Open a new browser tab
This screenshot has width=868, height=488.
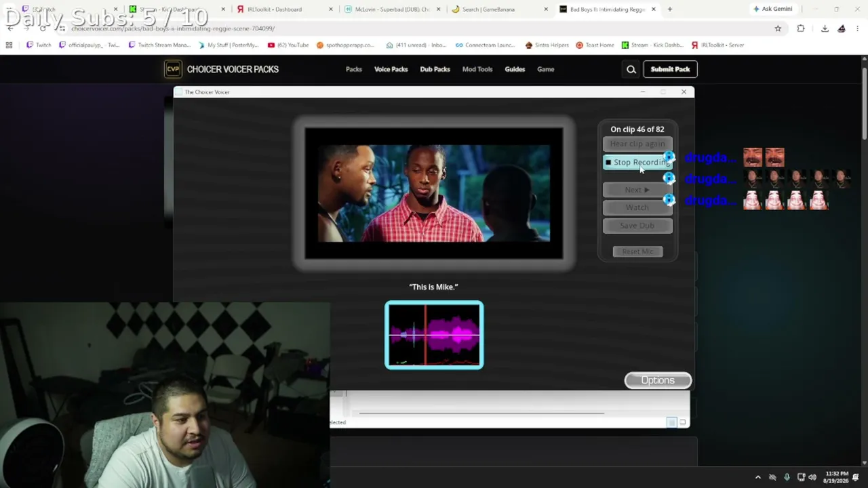tap(670, 9)
